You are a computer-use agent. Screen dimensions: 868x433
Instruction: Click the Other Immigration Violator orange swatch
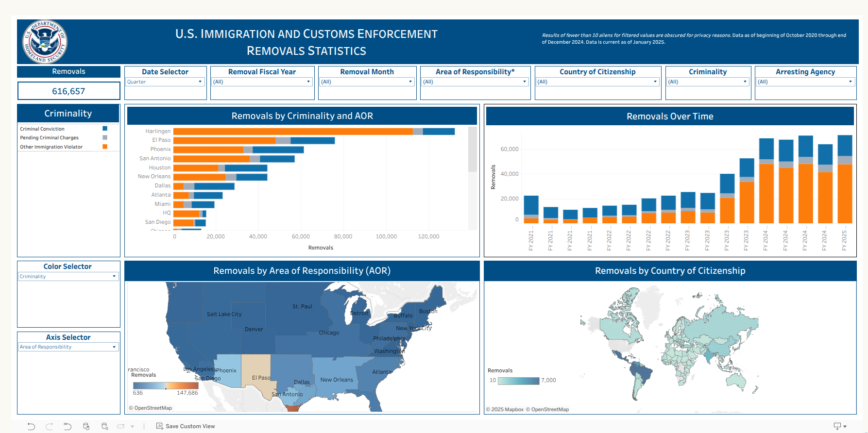(x=105, y=147)
